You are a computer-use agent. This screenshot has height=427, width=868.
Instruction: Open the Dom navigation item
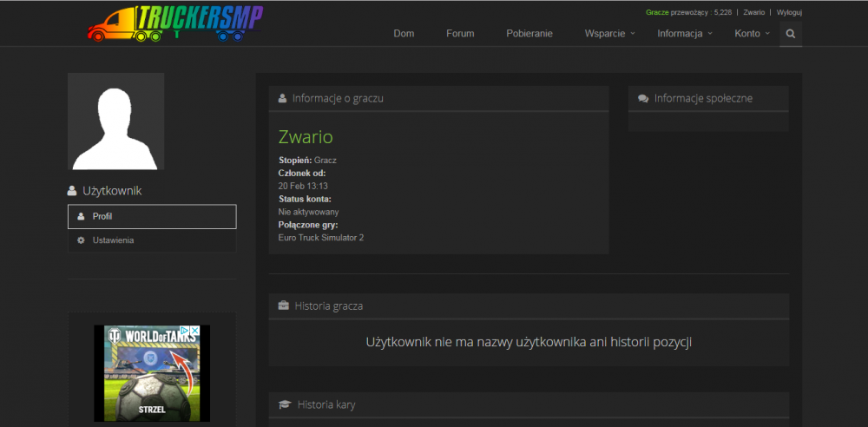(x=404, y=34)
